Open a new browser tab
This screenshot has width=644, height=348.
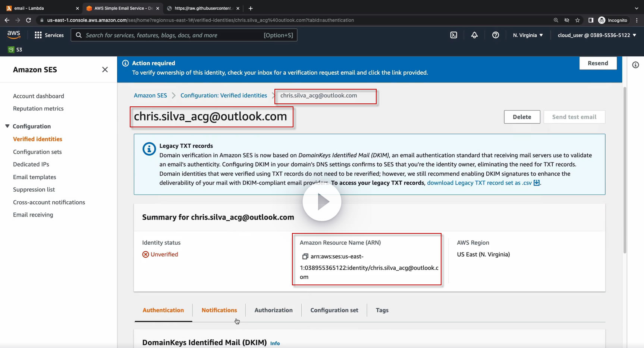coord(251,8)
